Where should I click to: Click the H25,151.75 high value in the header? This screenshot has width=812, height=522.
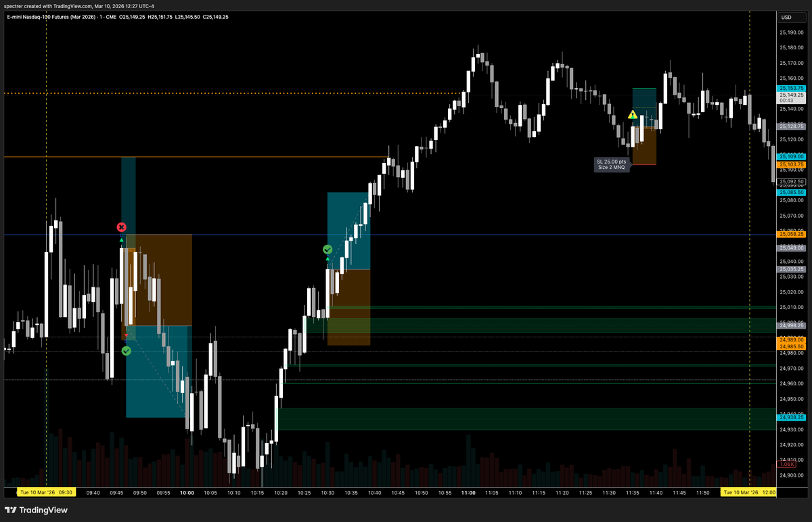pos(160,17)
